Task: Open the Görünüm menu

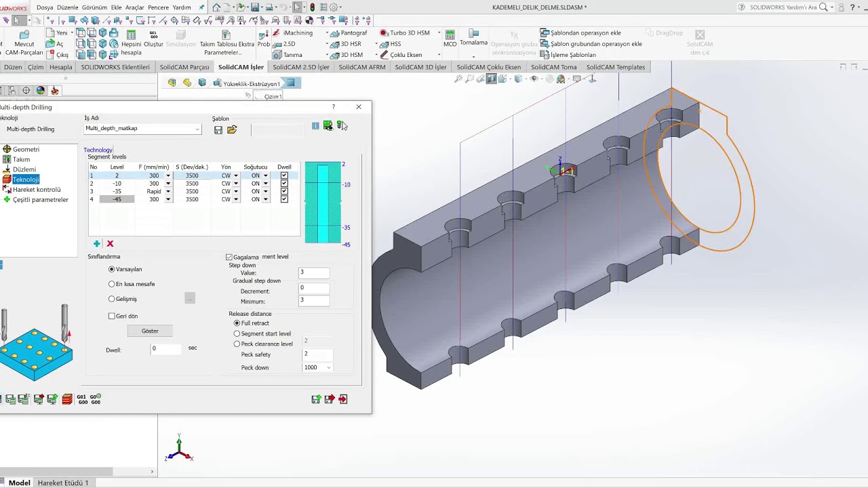Action: click(x=94, y=7)
